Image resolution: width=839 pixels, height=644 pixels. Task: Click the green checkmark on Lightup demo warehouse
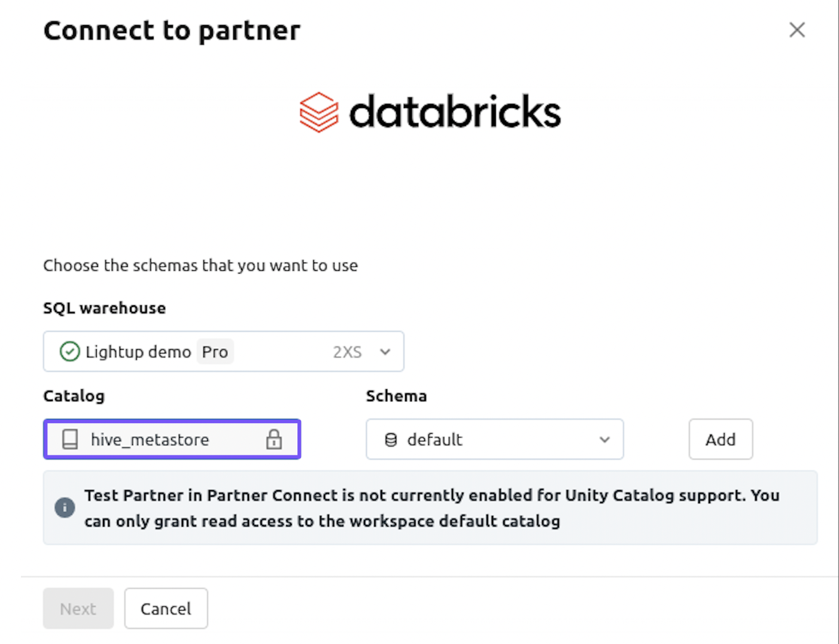[69, 351]
